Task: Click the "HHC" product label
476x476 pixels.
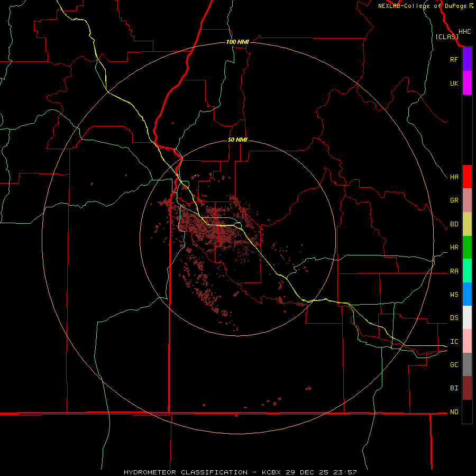Action: (x=464, y=32)
